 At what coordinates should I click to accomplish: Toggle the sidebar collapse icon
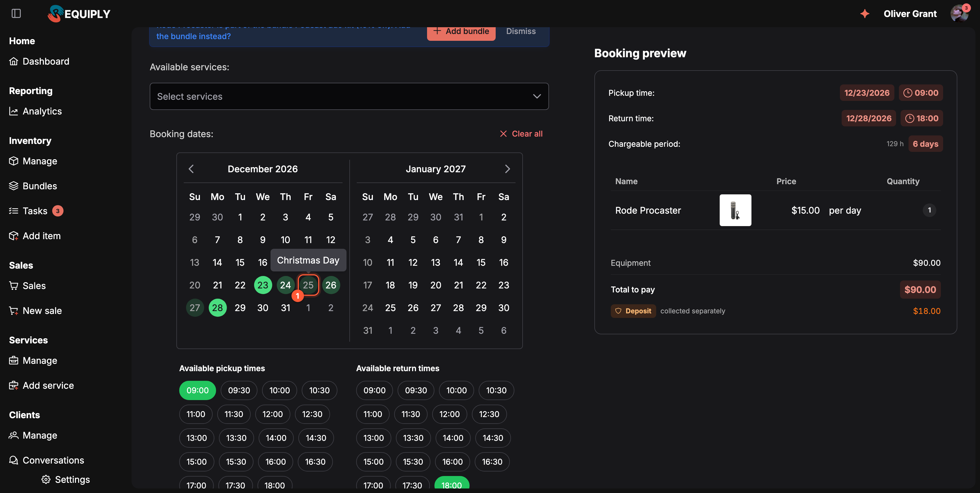(x=16, y=14)
